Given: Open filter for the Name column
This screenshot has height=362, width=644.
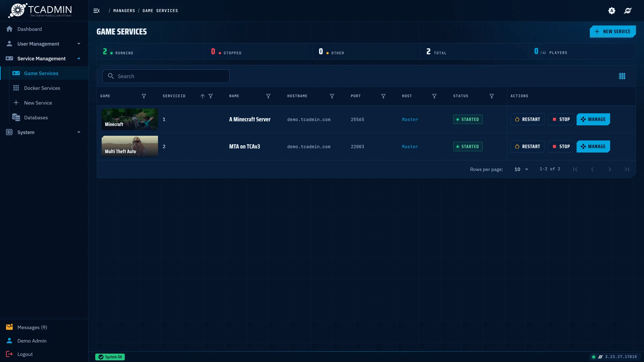Looking at the screenshot, I should click(x=268, y=96).
